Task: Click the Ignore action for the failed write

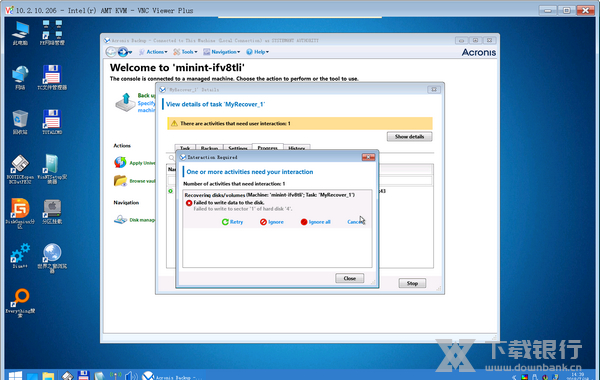Action: point(272,222)
